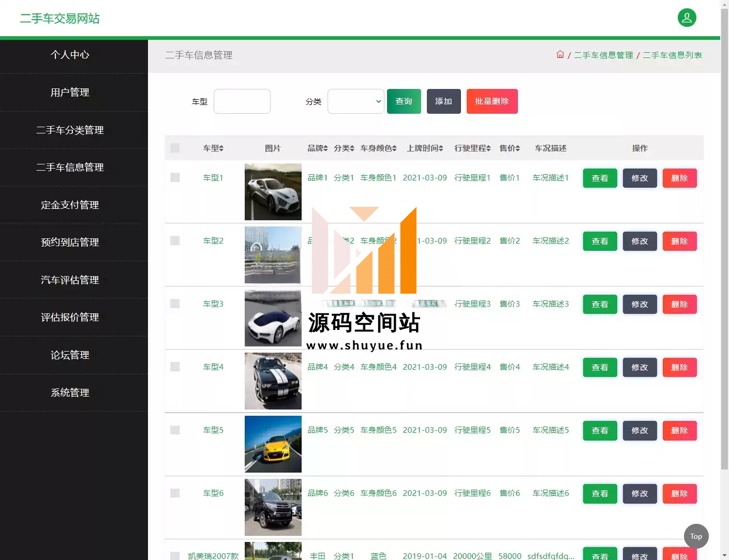The height and width of the screenshot is (560, 729).
Task: Open the white car thumbnail of 车型3
Action: (273, 318)
